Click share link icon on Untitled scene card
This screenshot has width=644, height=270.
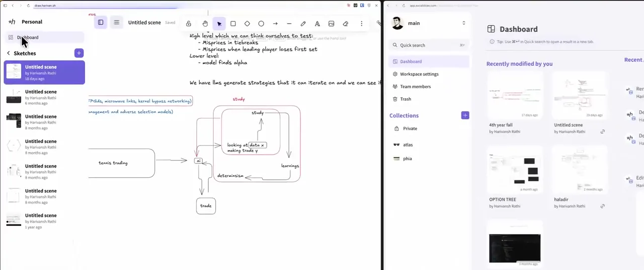[602, 131]
